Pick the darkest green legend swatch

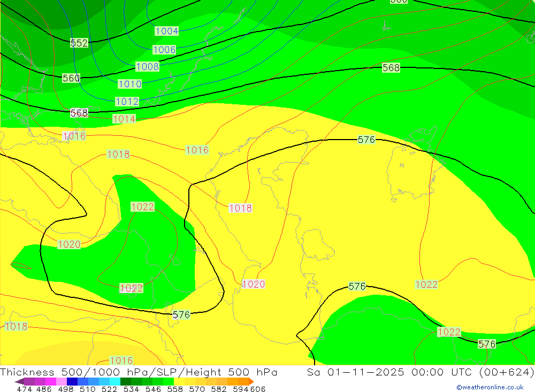click(x=126, y=381)
